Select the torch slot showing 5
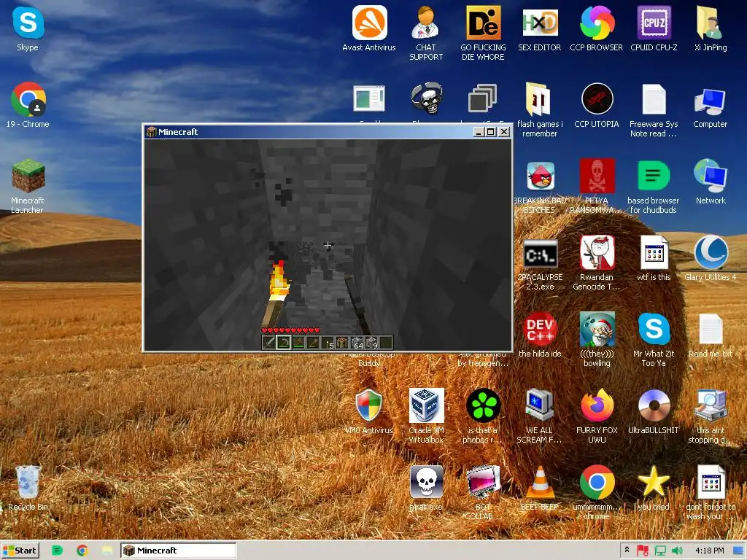Screen dimensions: 747x560 pos(328,342)
